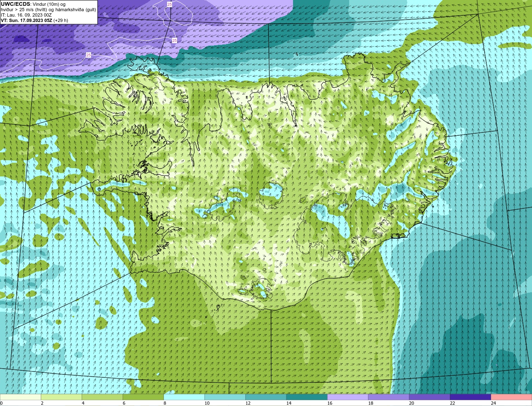Click the legend scale value '2'
The height and width of the screenshot is (406, 532).
pyautogui.click(x=42, y=403)
